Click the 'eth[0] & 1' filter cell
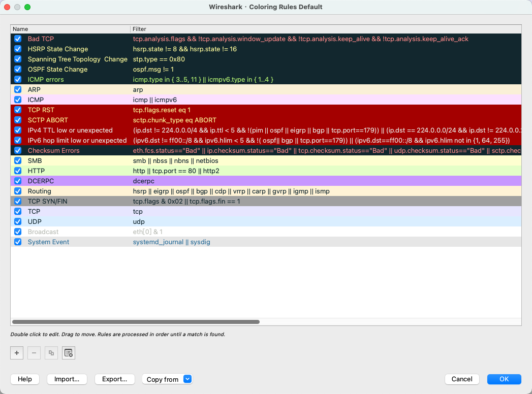Image resolution: width=532 pixels, height=394 pixels. tap(147, 232)
